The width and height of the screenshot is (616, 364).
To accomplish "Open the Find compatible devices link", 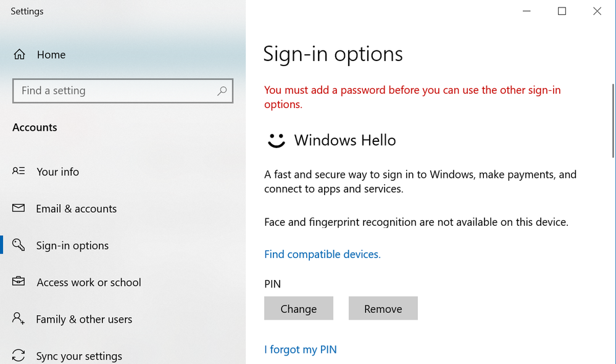I will (x=322, y=254).
